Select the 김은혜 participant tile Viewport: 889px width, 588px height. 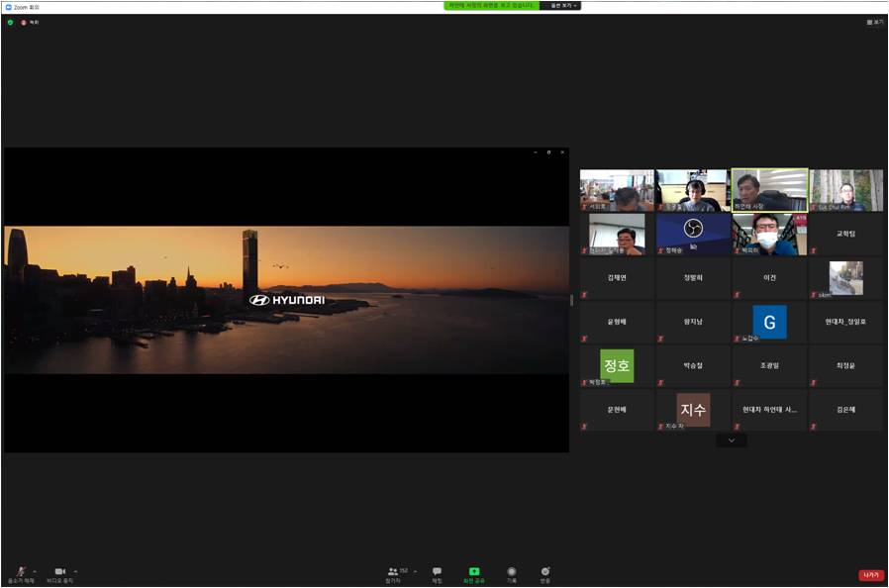click(x=845, y=410)
